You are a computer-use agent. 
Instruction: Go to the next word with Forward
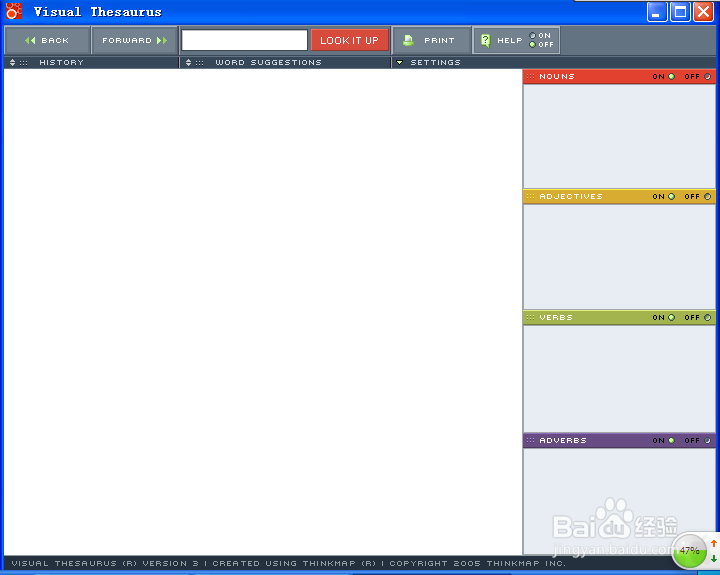(135, 40)
